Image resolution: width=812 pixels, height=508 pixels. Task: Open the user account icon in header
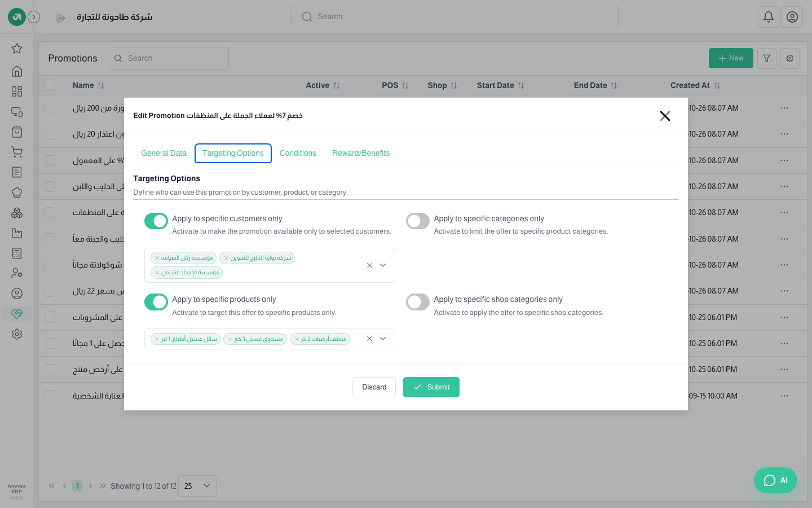(792, 17)
